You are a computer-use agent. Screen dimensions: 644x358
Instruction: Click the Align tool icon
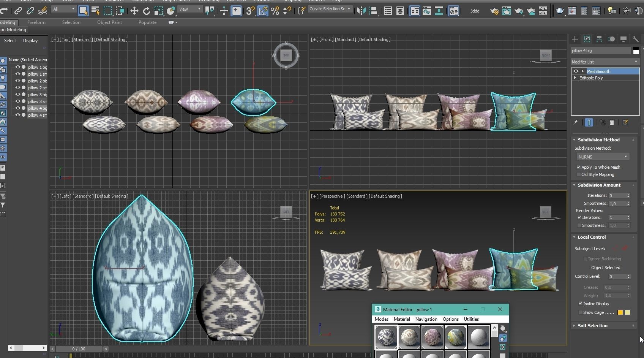click(x=374, y=11)
